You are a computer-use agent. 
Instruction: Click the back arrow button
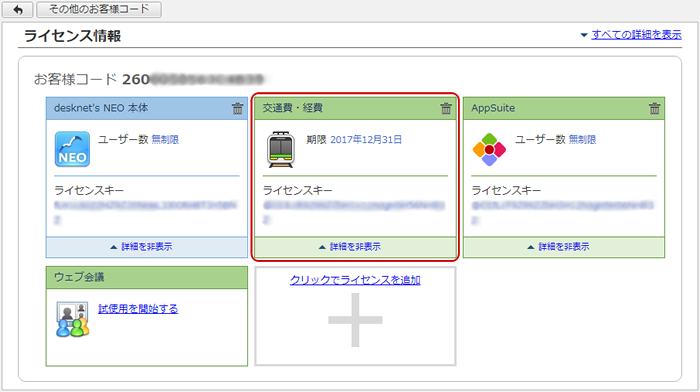[17, 9]
